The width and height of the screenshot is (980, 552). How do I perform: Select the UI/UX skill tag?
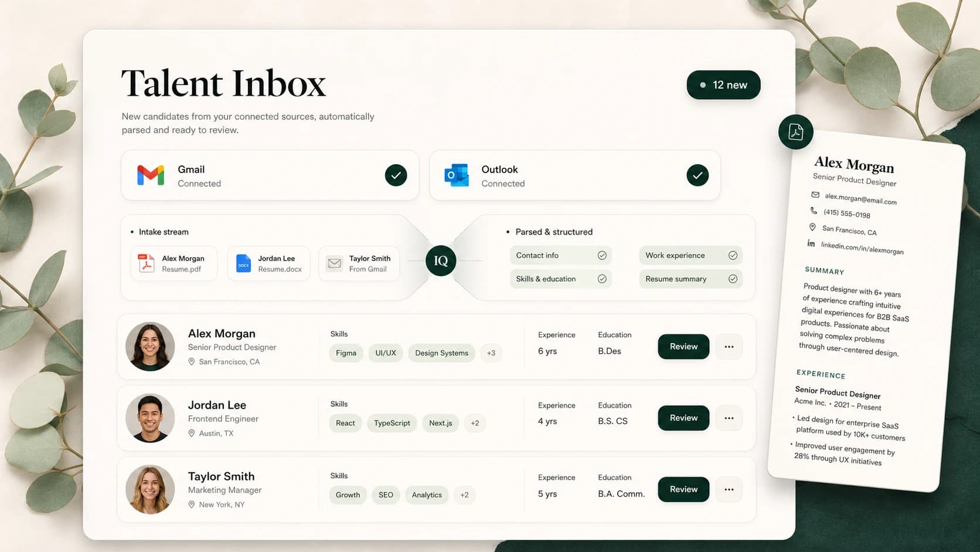coord(386,353)
